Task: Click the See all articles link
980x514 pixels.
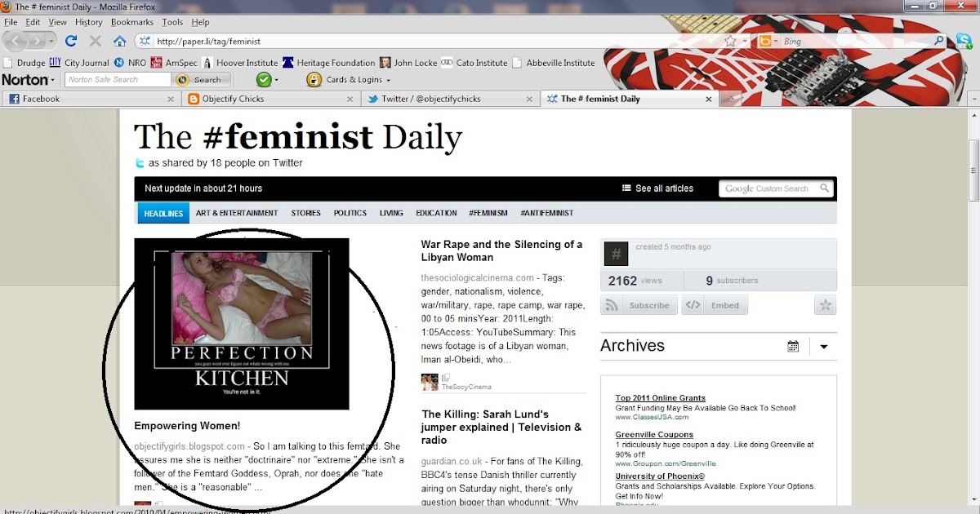Action: [658, 188]
